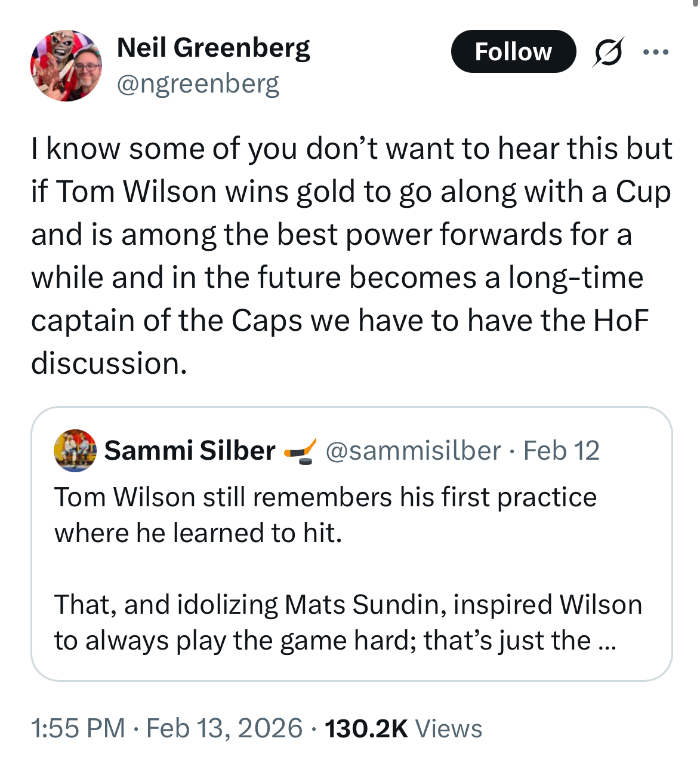
Task: View the 130.2K Views count
Action: [366, 728]
